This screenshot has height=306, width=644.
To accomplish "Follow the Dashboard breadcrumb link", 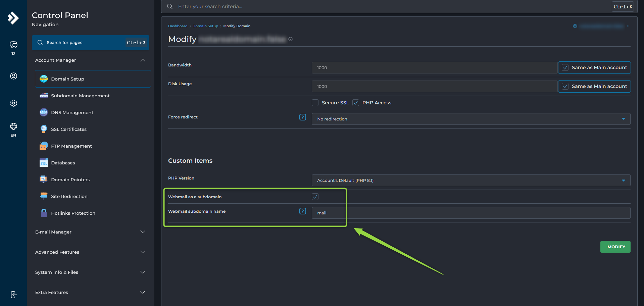I will click(x=178, y=26).
